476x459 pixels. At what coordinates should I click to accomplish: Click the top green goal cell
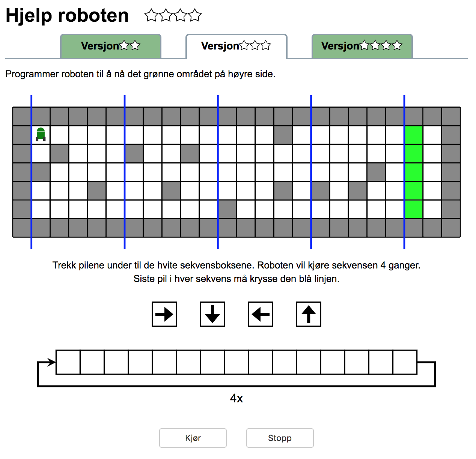414,135
